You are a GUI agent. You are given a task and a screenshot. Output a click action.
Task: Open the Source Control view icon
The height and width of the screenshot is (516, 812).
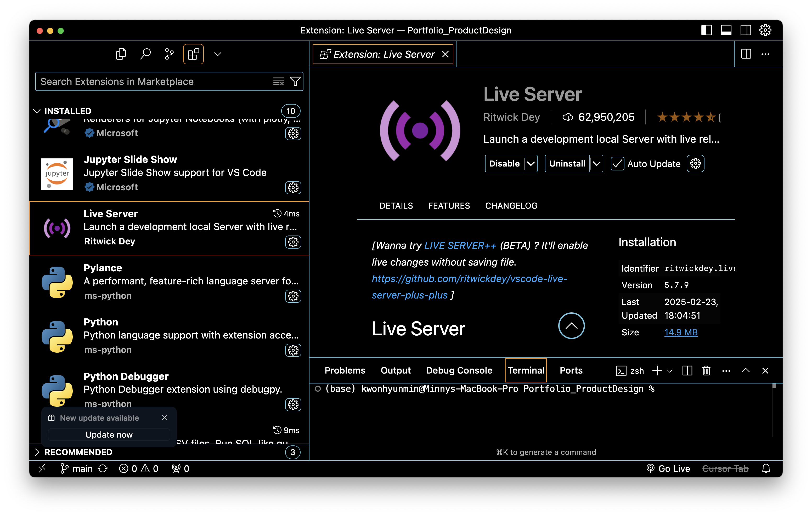tap(169, 54)
